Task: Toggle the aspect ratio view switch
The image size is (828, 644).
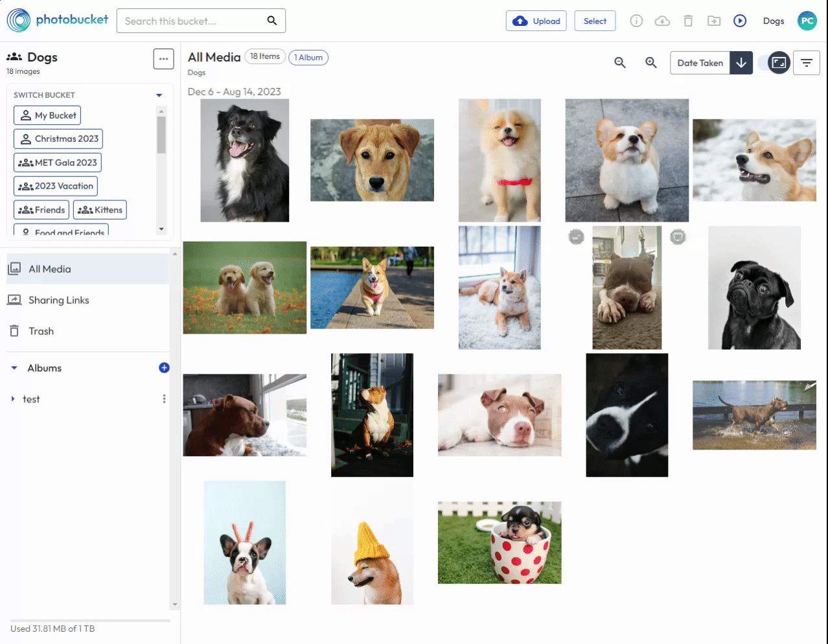Action: point(774,63)
